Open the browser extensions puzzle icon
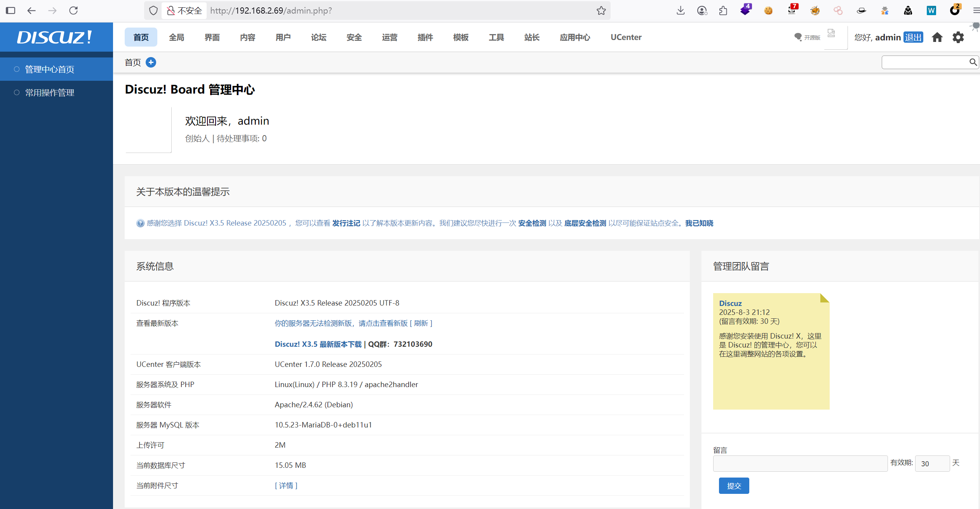The height and width of the screenshot is (509, 980). tap(723, 11)
